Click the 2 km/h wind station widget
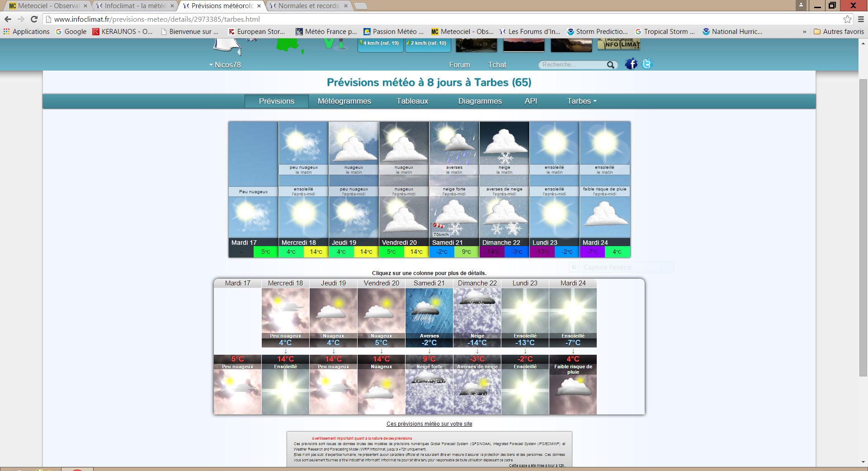The height and width of the screenshot is (471, 868). [428, 44]
